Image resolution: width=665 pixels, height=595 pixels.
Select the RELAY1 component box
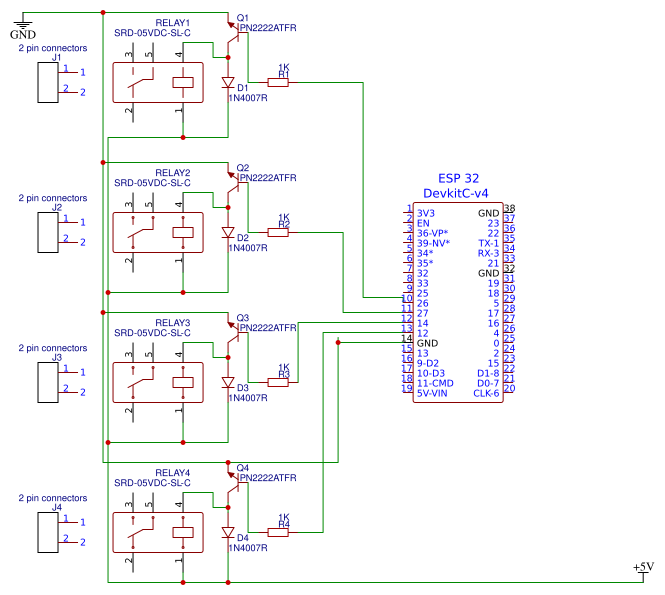click(158, 83)
